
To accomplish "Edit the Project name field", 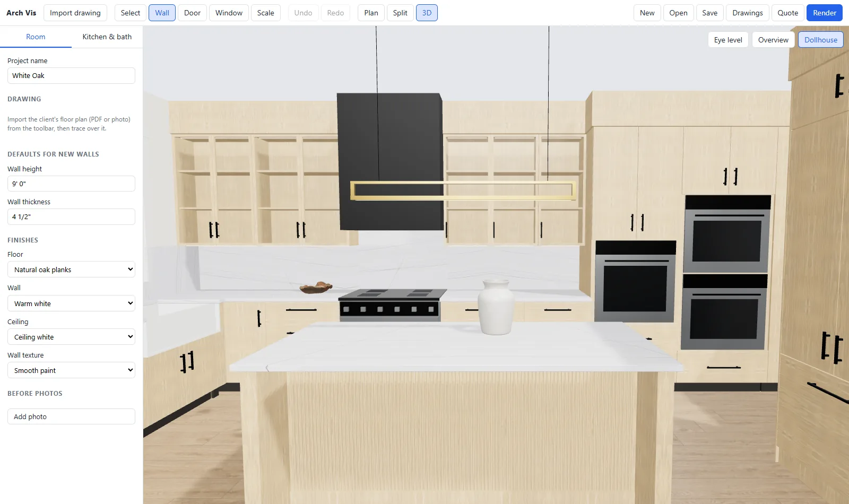I will click(71, 75).
